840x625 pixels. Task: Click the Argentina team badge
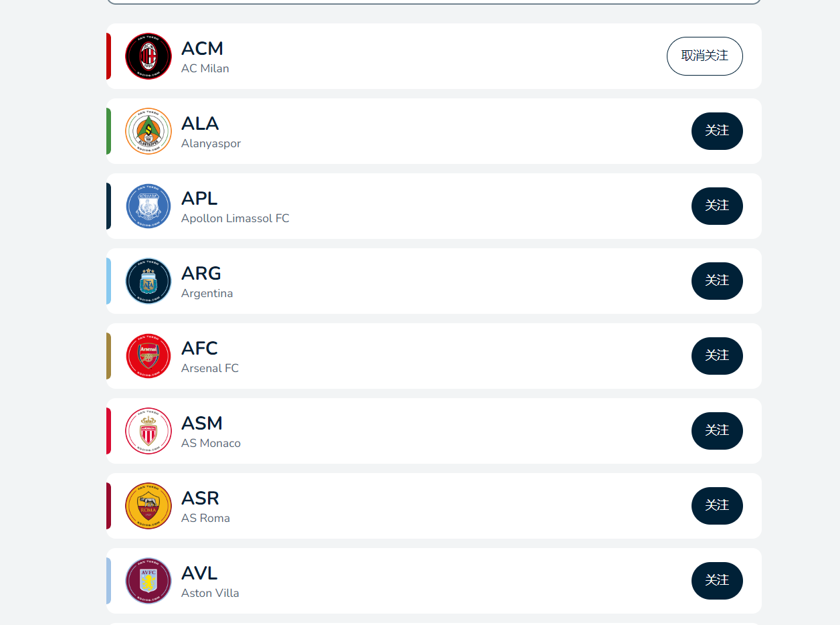148,281
